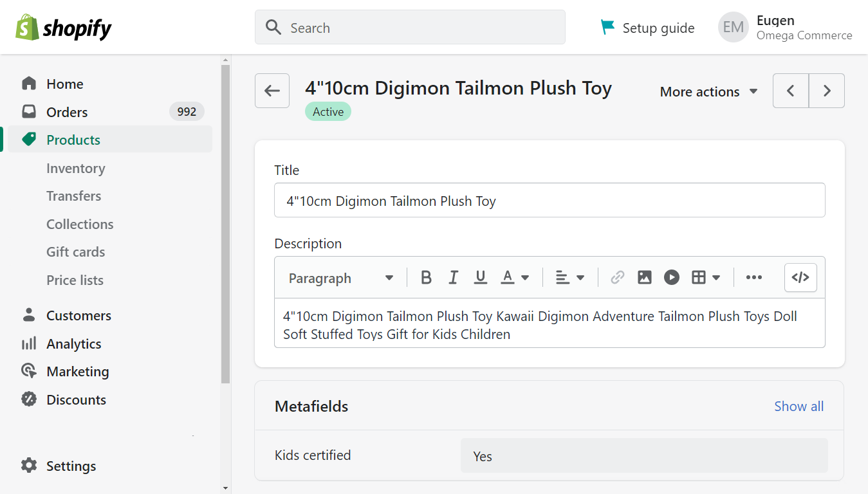
Task: Click the sidebar vertical scrollbar
Action: click(225, 224)
